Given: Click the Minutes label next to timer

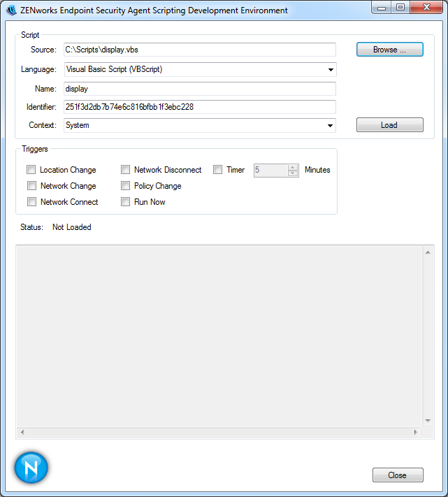Looking at the screenshot, I should point(317,170).
